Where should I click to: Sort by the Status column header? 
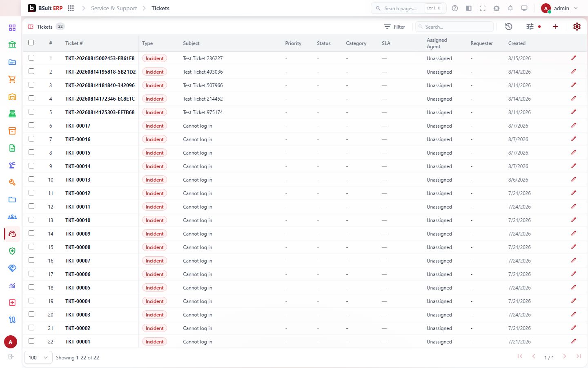324,43
